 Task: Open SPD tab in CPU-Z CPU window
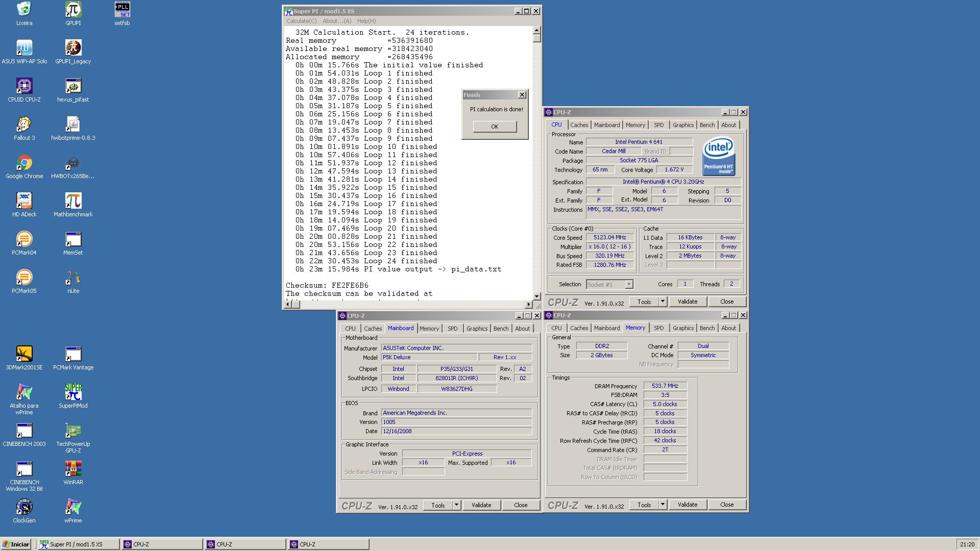659,125
